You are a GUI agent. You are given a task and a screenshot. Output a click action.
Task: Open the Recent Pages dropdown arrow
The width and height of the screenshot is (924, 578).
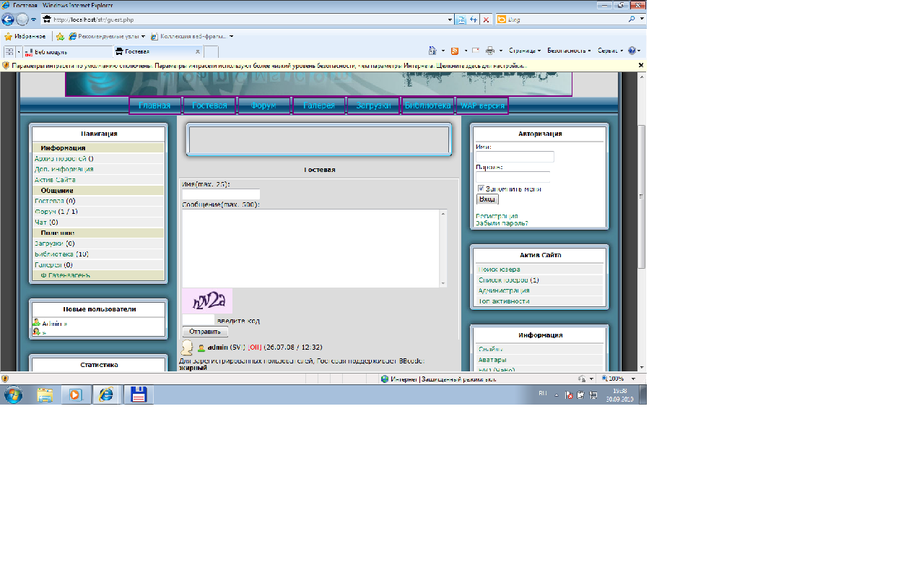click(33, 20)
